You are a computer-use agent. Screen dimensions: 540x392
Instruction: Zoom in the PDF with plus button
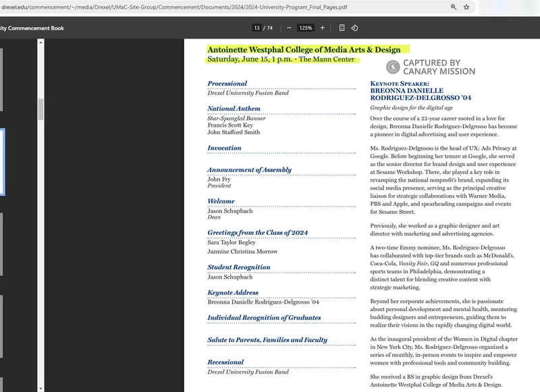(323, 28)
